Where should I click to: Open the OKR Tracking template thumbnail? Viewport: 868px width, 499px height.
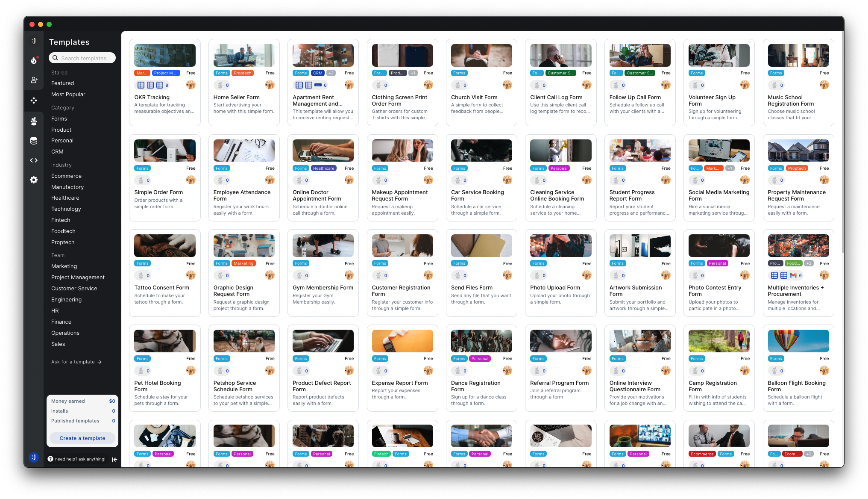tap(164, 55)
